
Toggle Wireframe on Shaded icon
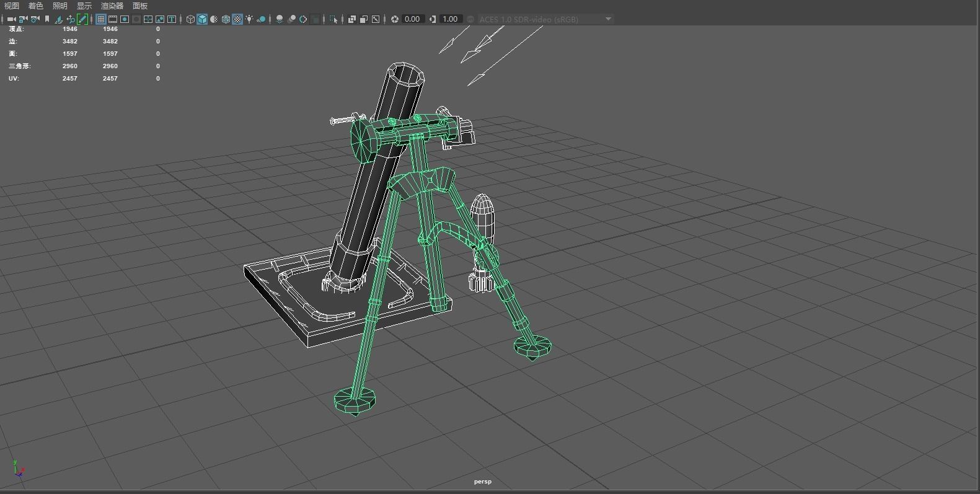[x=226, y=19]
